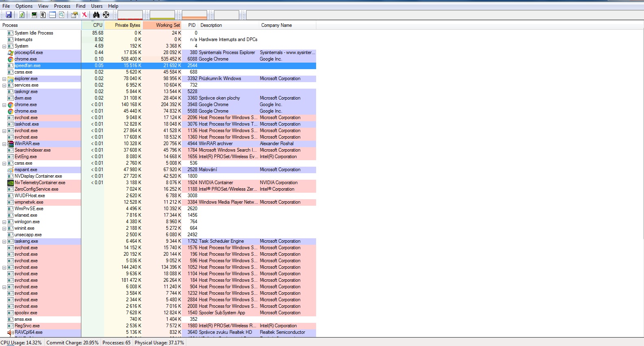Click the NvTelemetryContainer.exe NVIDIA icon

point(11,183)
